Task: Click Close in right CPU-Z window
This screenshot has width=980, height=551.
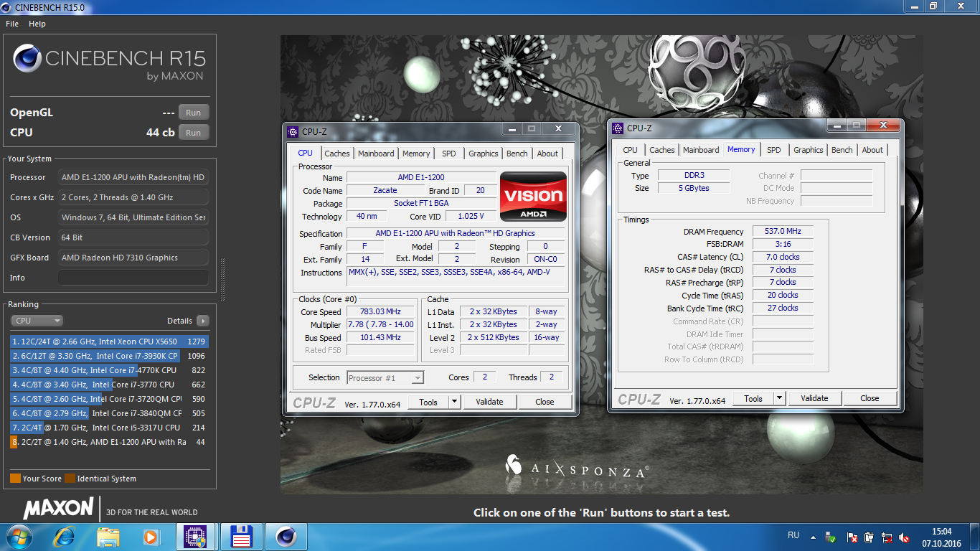Action: 870,398
